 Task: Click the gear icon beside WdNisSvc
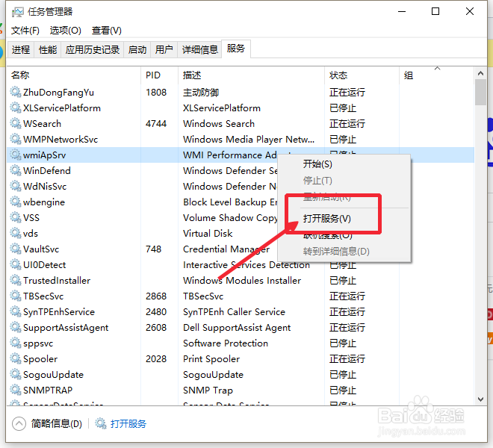point(16,186)
